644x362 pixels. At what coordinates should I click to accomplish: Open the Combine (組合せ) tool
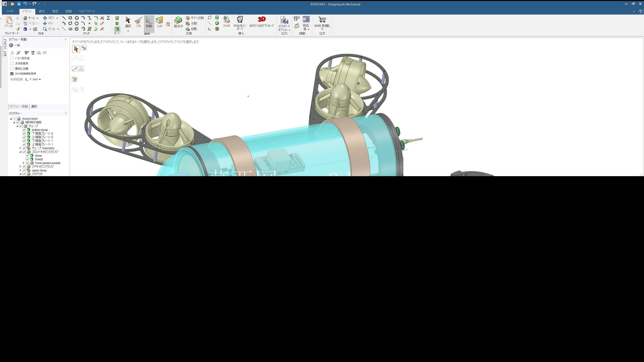pyautogui.click(x=178, y=22)
